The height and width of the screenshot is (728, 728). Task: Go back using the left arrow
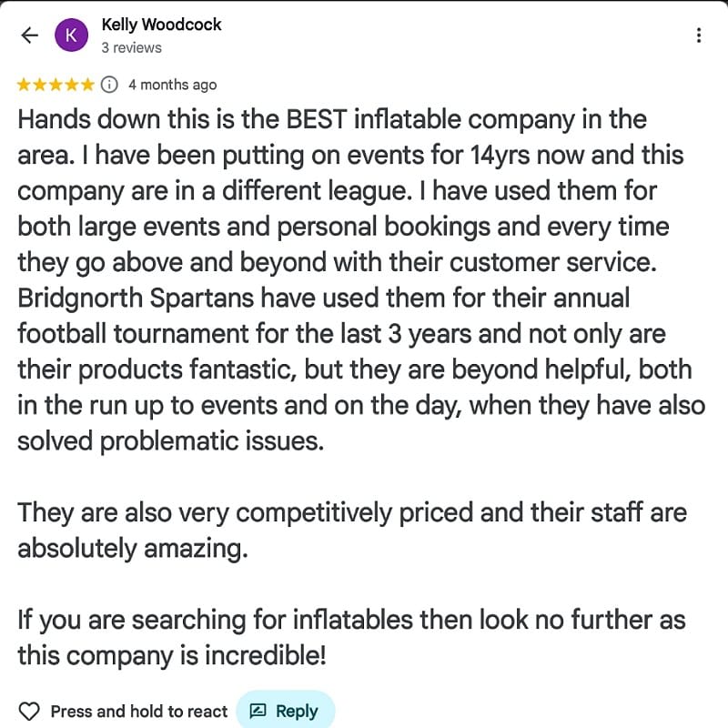coord(30,35)
